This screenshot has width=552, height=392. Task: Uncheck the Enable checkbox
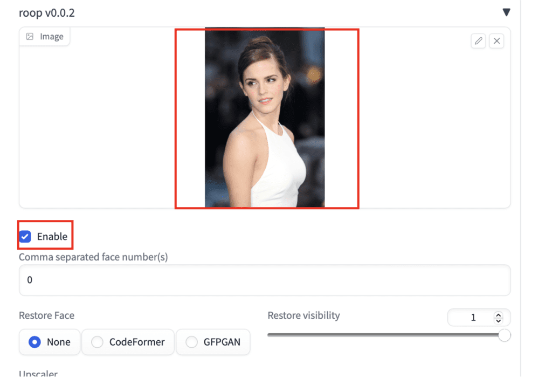pyautogui.click(x=25, y=236)
